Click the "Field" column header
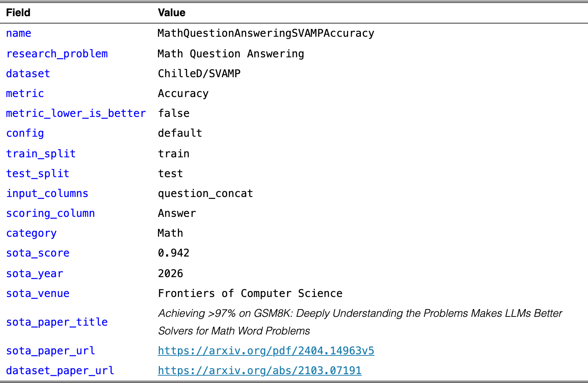The width and height of the screenshot is (588, 383). click(x=18, y=12)
